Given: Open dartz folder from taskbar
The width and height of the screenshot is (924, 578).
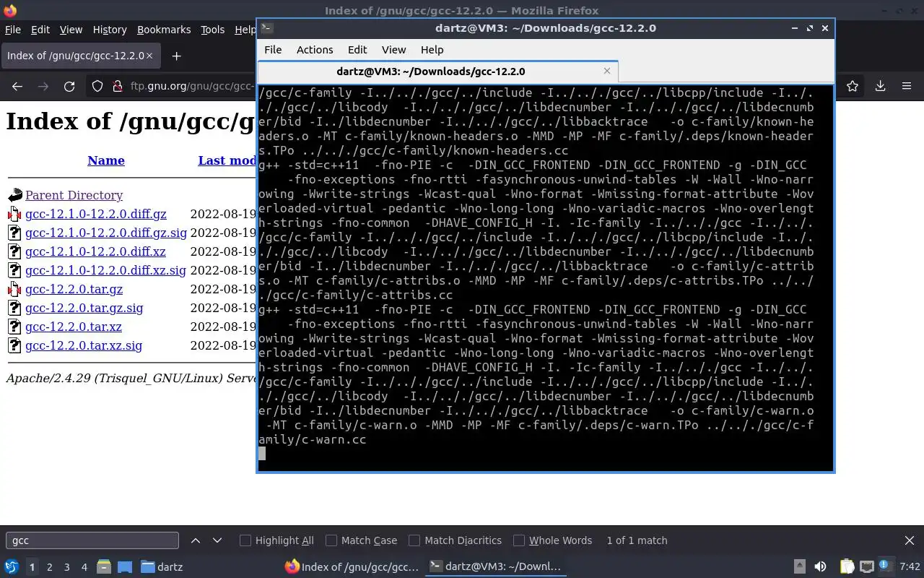Looking at the screenshot, I should (x=162, y=567).
